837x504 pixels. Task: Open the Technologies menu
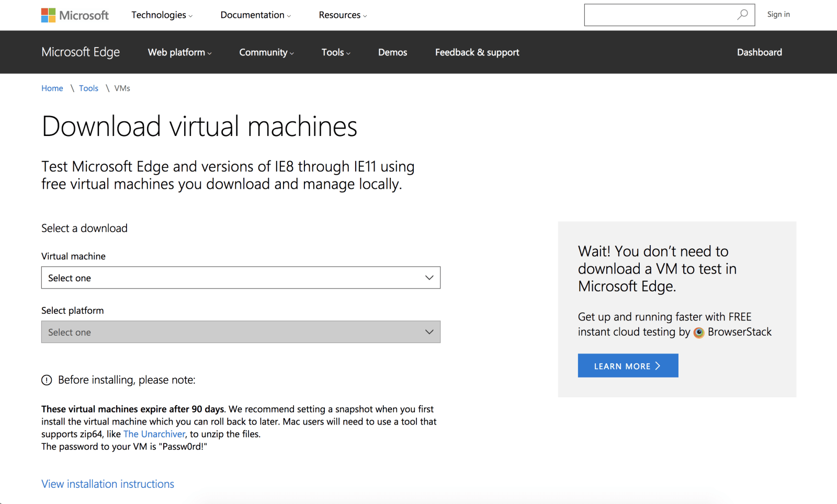tap(162, 15)
